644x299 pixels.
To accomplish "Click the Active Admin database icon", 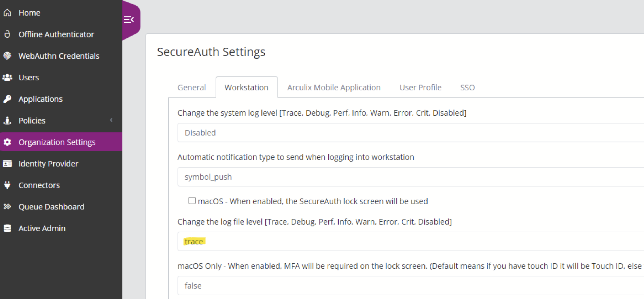I will pyautogui.click(x=8, y=228).
